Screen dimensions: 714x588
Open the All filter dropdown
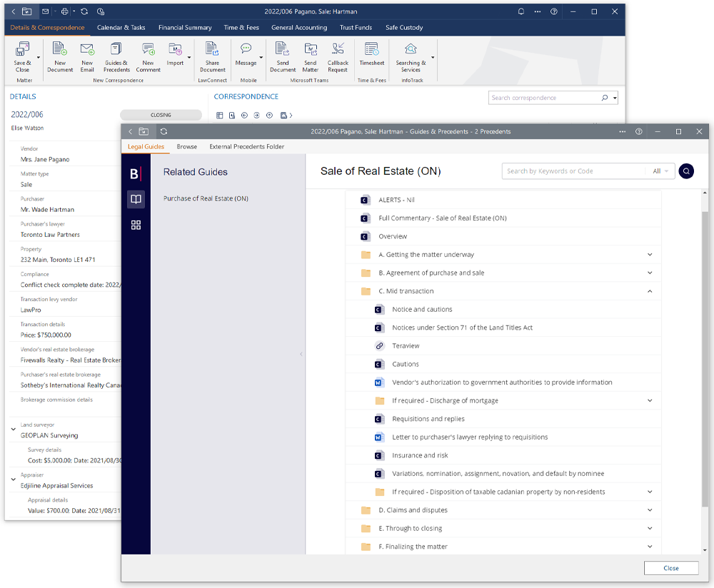[660, 171]
